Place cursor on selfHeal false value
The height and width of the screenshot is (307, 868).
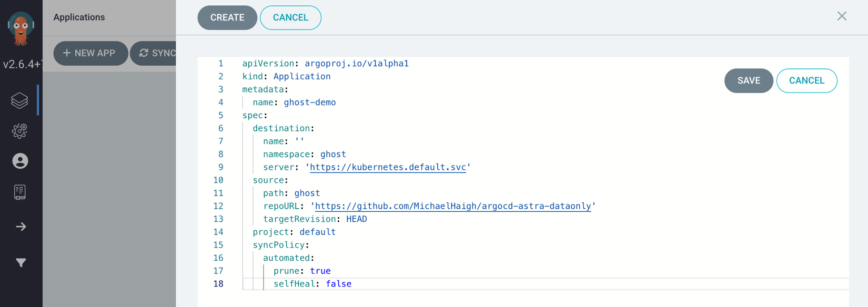tap(339, 284)
